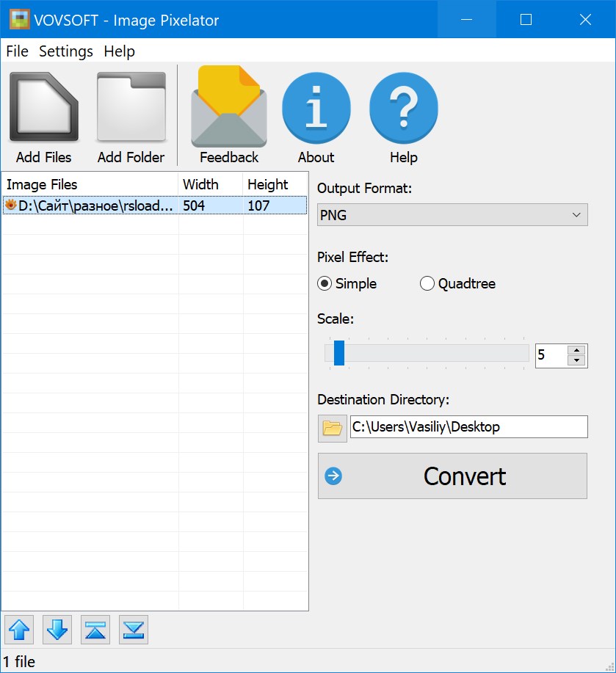The height and width of the screenshot is (673, 616).
Task: Open the Feedback envelope icon
Action: click(229, 106)
